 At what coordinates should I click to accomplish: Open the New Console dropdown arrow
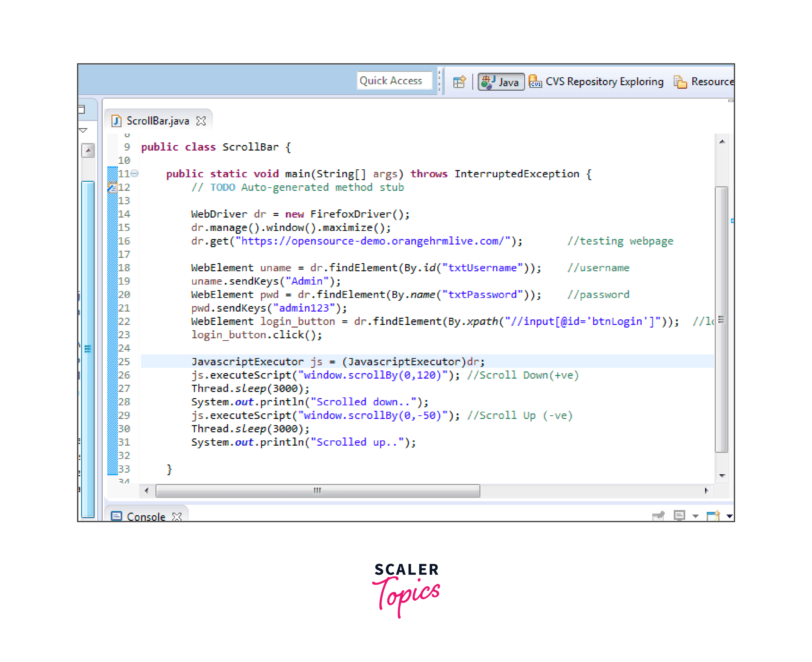click(x=729, y=516)
